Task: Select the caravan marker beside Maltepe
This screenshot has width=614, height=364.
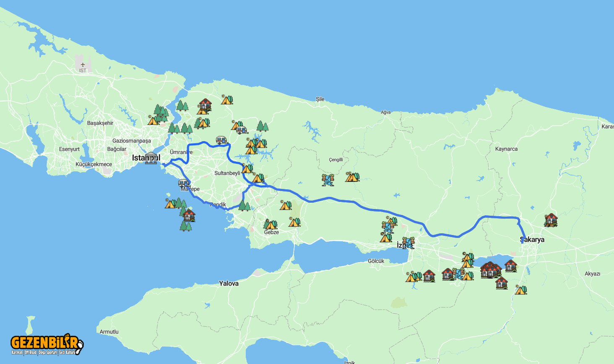Action: 184,183
